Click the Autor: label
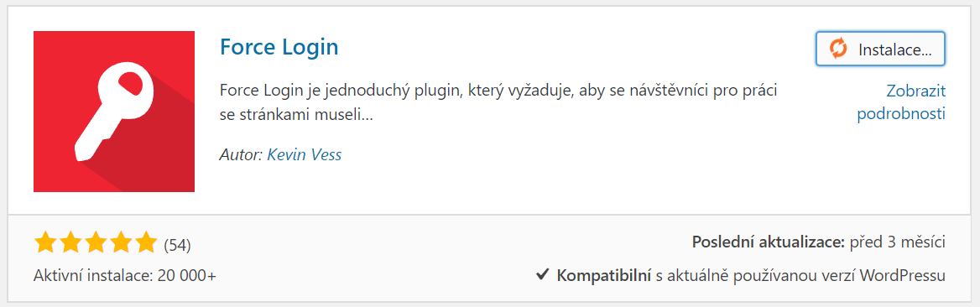The width and height of the screenshot is (980, 307). (x=242, y=154)
